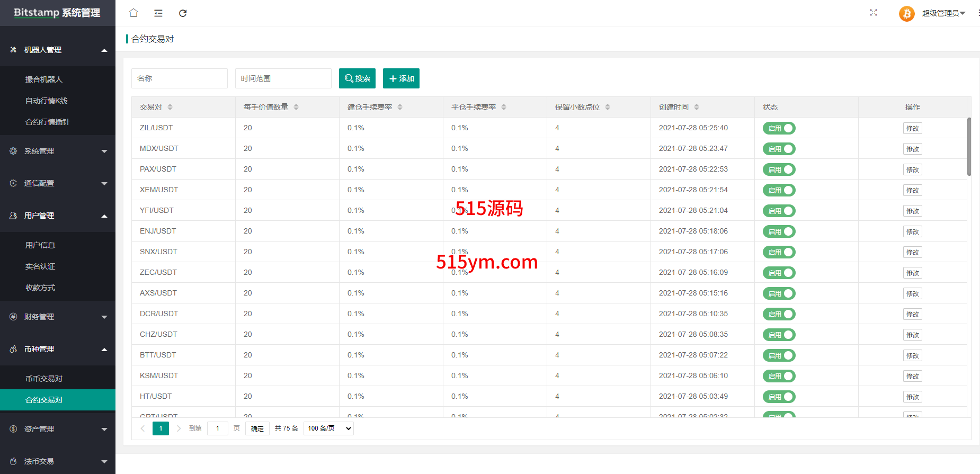This screenshot has height=474, width=980.
Task: Click the refresh icon in top toolbar
Action: pos(183,13)
